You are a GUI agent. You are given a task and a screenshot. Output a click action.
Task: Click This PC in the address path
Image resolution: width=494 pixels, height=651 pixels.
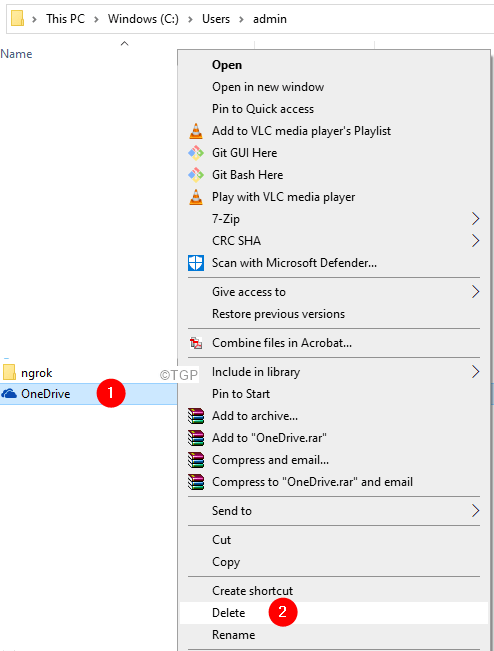tap(65, 19)
